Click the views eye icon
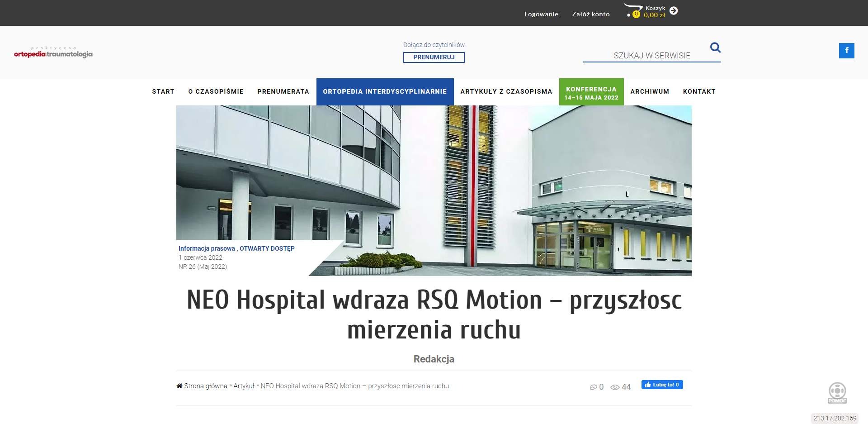 point(615,387)
